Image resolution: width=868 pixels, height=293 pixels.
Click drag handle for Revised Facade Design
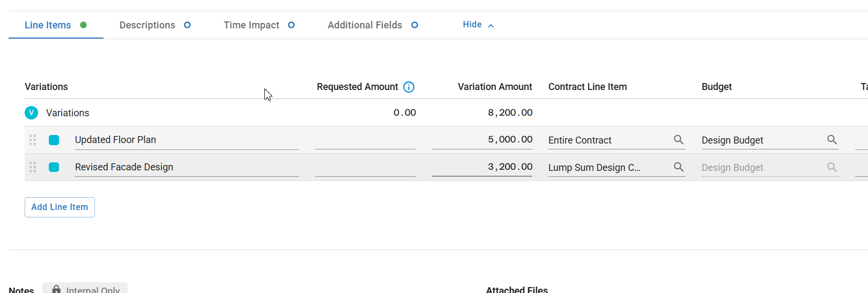pos(33,167)
